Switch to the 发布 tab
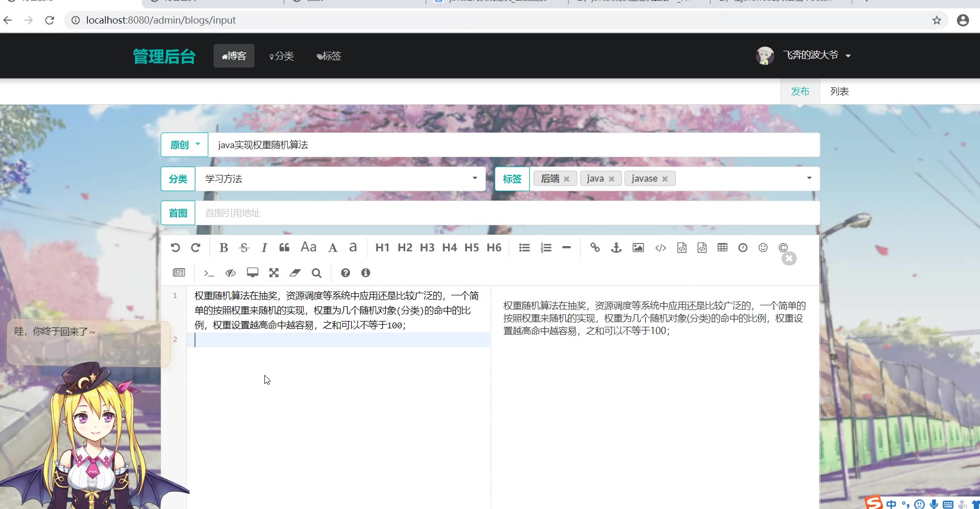Viewport: 980px width, 509px height. pos(800,92)
